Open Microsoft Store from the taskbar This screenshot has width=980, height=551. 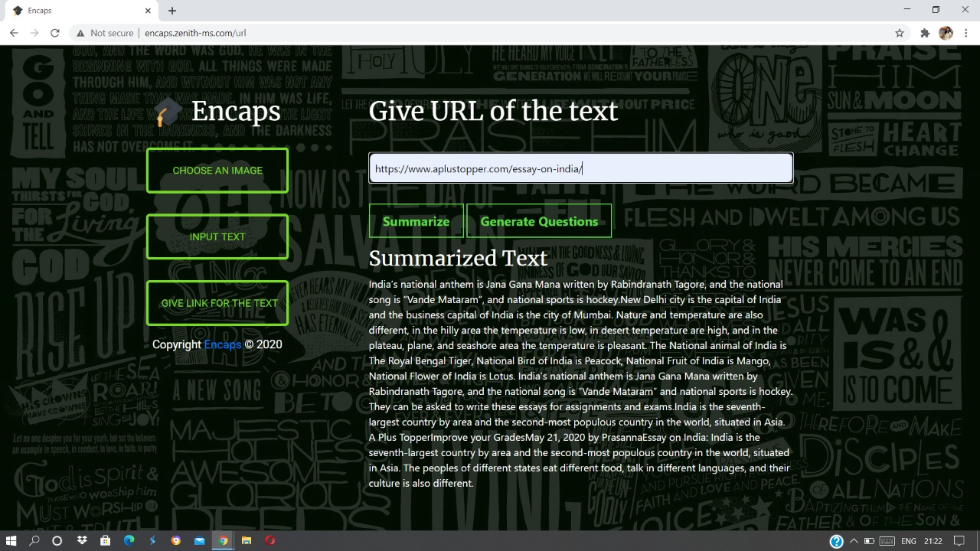coord(106,540)
